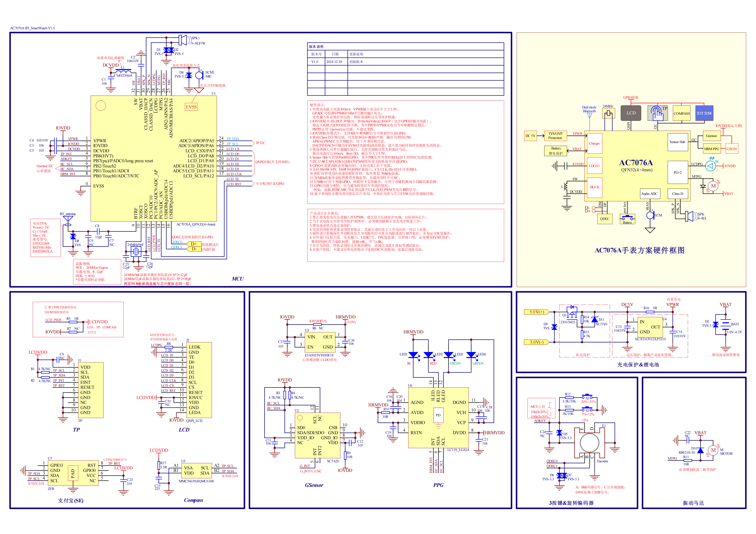Select the motor M symbol labeled MOTOR

click(713, 450)
